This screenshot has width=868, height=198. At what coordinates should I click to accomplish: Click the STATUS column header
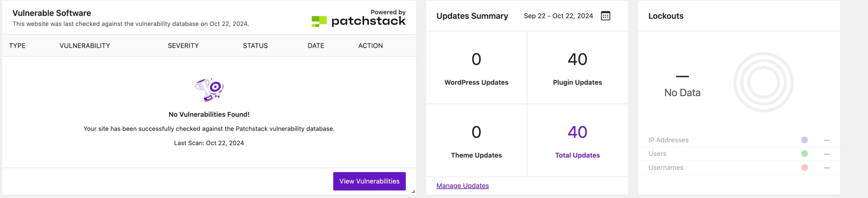pos(255,45)
